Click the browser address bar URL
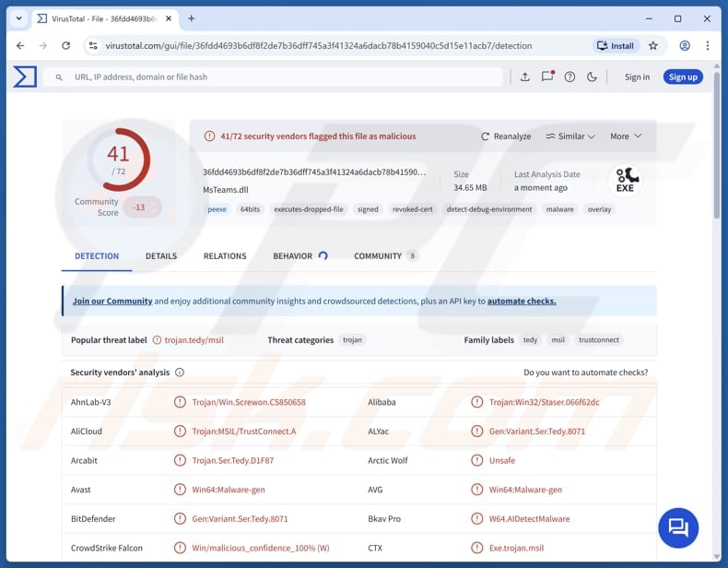 click(319, 45)
